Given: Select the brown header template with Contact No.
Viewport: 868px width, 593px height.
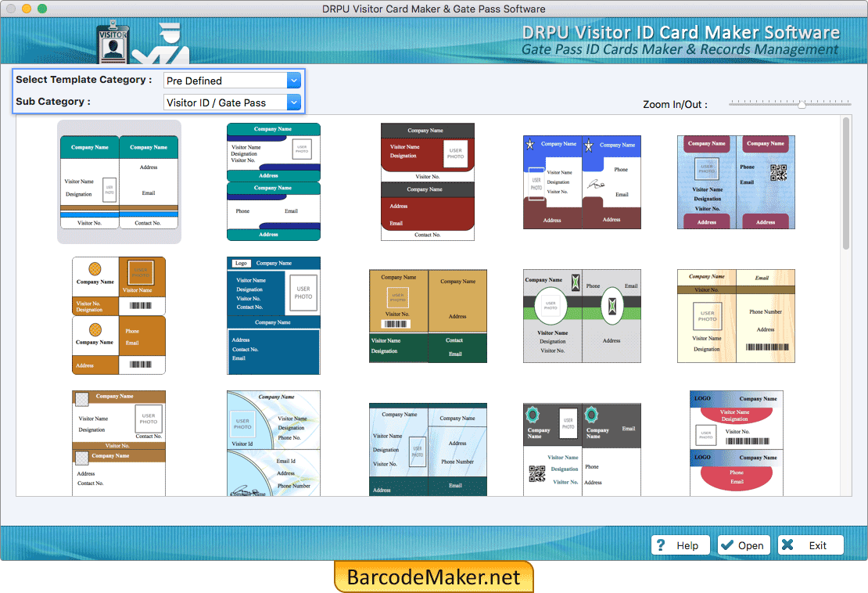Looking at the screenshot, I should coord(119,443).
